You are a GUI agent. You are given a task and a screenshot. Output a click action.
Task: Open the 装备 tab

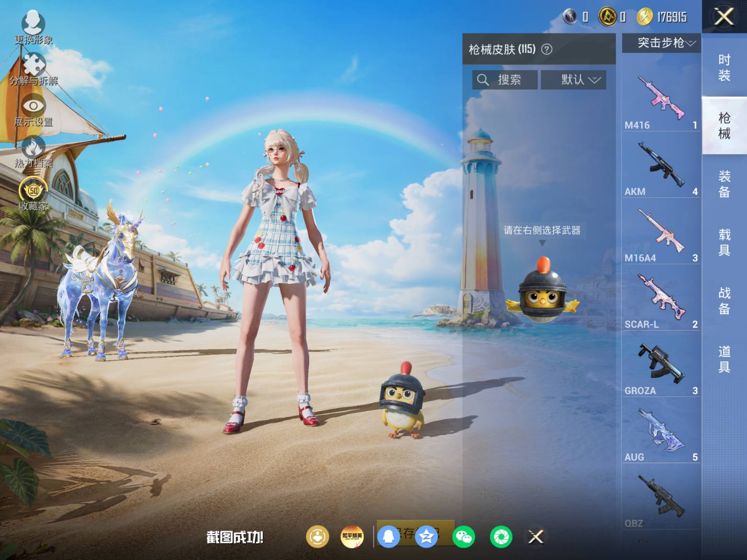tap(725, 184)
